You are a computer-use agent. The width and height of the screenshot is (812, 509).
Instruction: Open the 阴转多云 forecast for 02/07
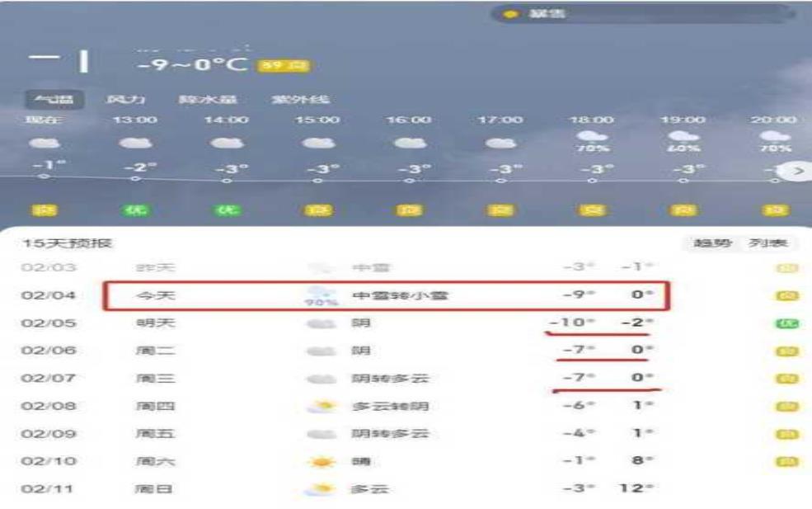click(x=391, y=379)
